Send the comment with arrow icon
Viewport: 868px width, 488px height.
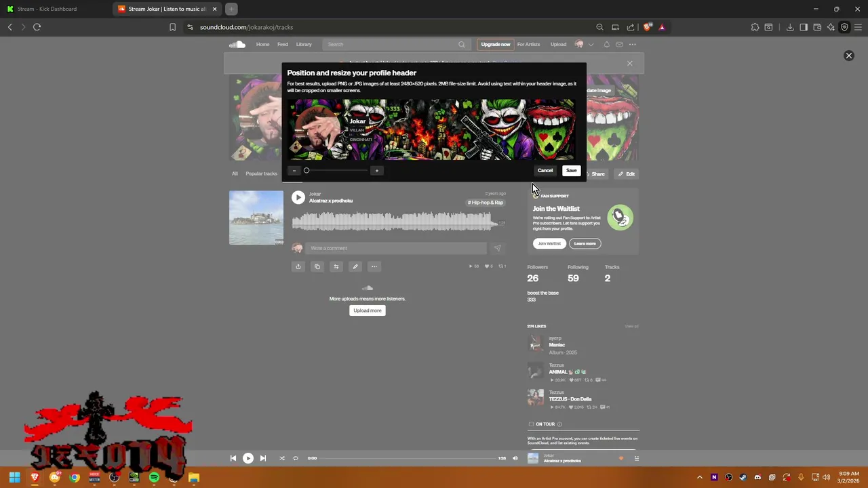[x=498, y=248]
